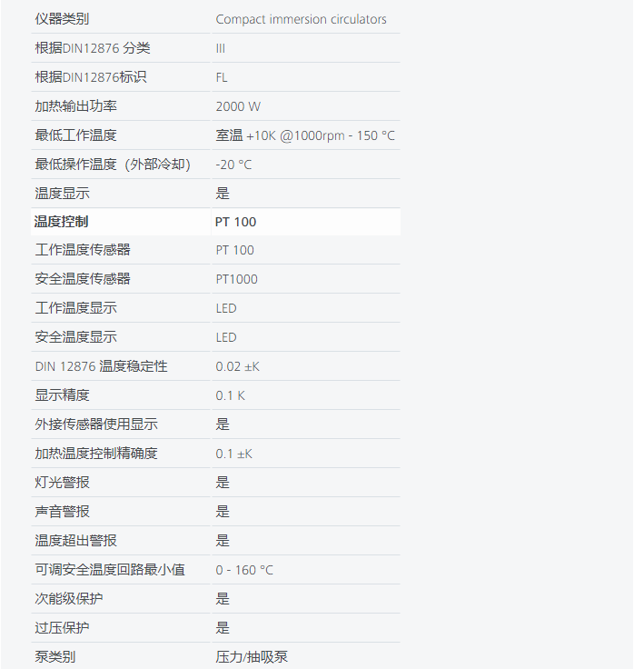The width and height of the screenshot is (644, 669).
Task: Click the FL identification value
Action: coord(222,77)
